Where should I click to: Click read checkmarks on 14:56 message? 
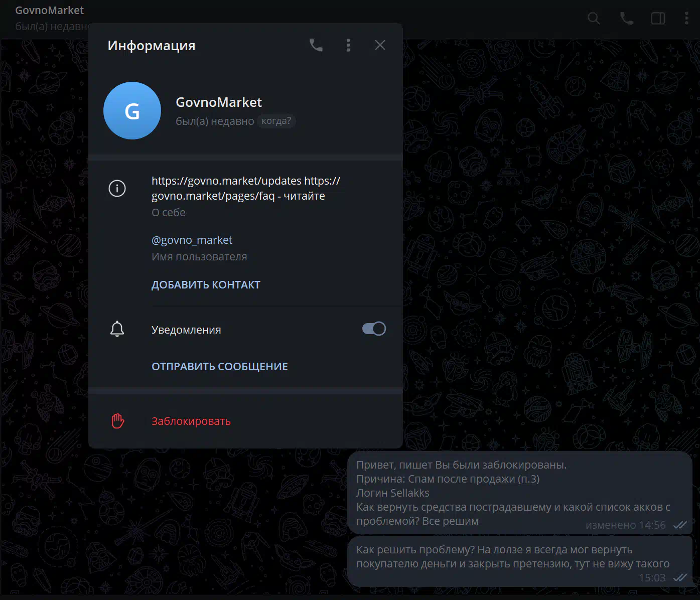(680, 525)
